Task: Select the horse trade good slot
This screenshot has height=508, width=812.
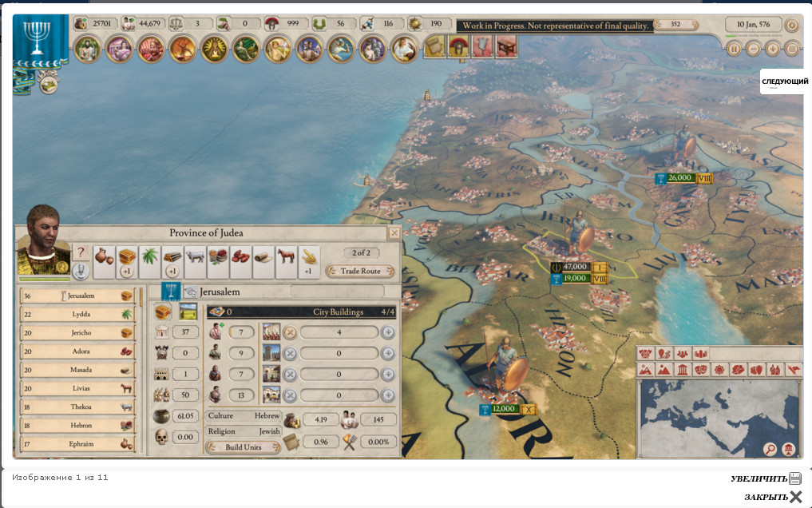Action: [x=286, y=261]
